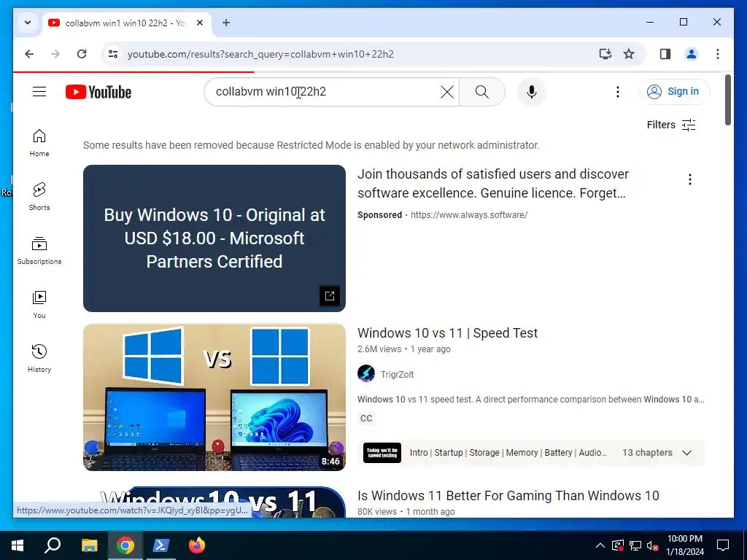
Task: Click the install app icon in address bar
Action: coord(605,54)
